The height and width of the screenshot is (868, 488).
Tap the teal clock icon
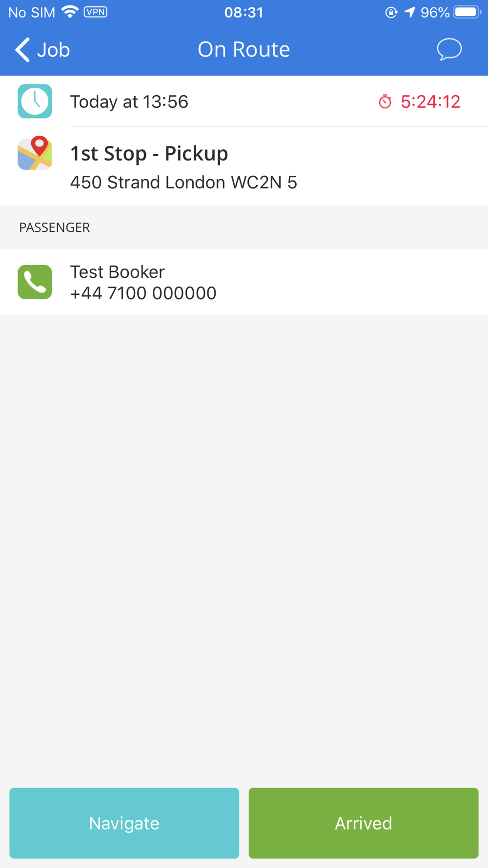point(35,101)
